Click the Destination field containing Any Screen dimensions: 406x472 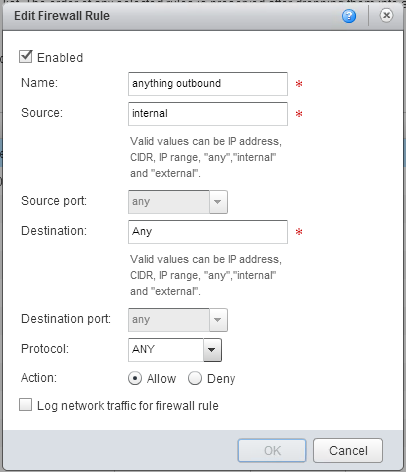[x=208, y=232]
